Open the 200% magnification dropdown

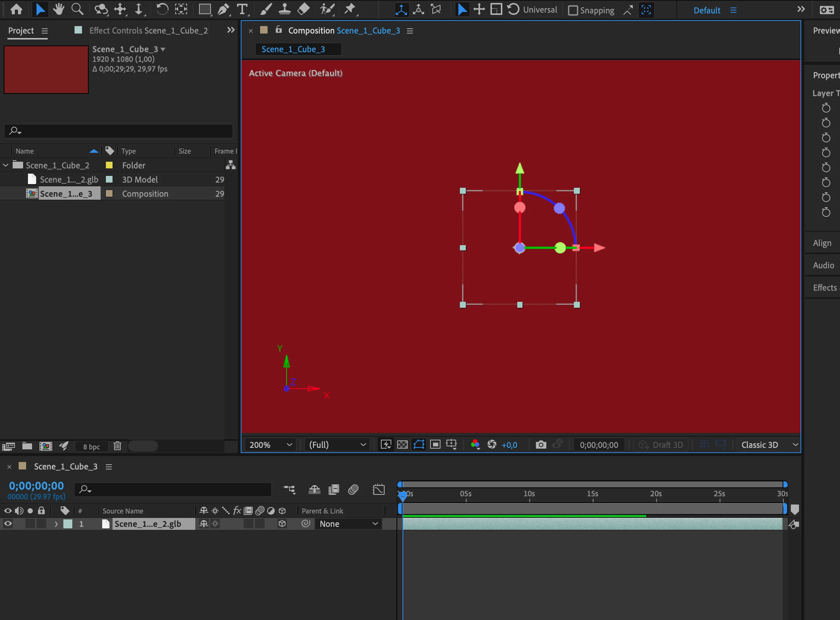(270, 445)
